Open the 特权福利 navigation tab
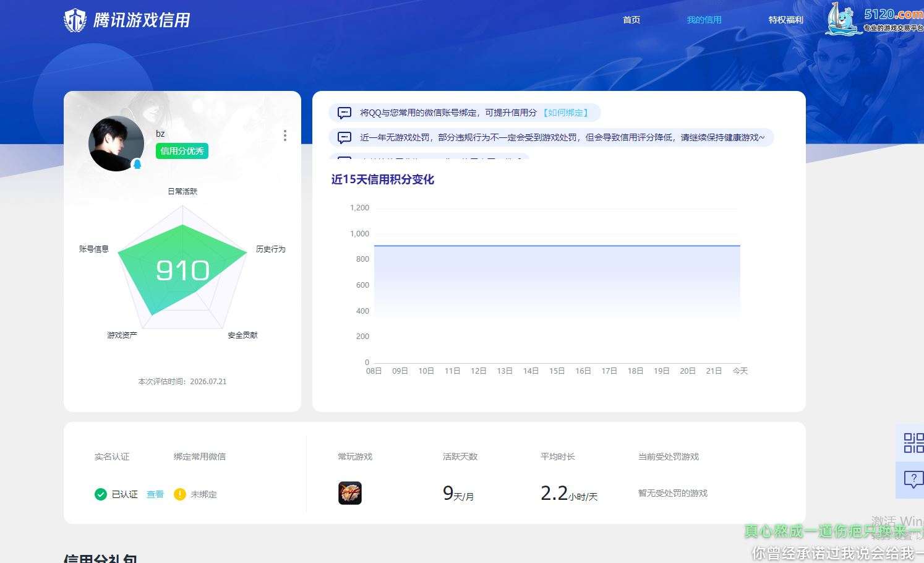Screen dimensions: 924x563 coord(785,20)
